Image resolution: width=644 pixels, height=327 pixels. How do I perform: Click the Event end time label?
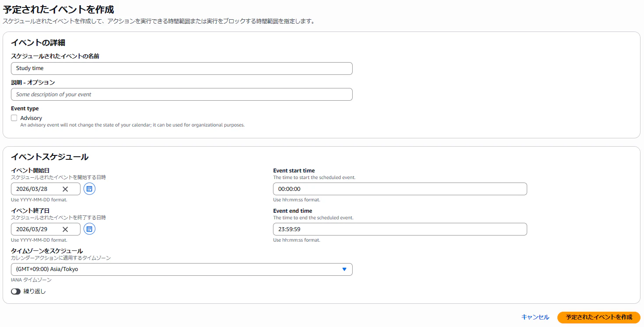[x=293, y=211]
